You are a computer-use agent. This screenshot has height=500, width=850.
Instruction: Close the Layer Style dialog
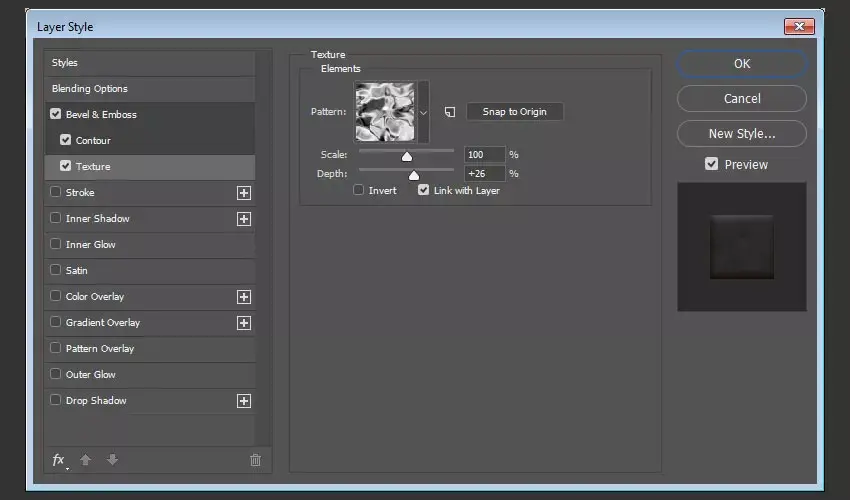click(x=799, y=26)
